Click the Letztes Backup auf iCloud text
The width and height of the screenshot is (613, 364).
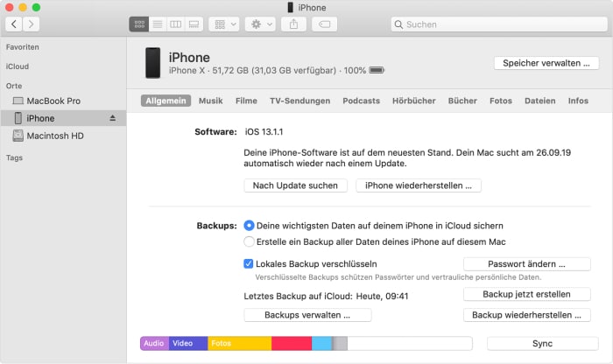[x=326, y=296]
